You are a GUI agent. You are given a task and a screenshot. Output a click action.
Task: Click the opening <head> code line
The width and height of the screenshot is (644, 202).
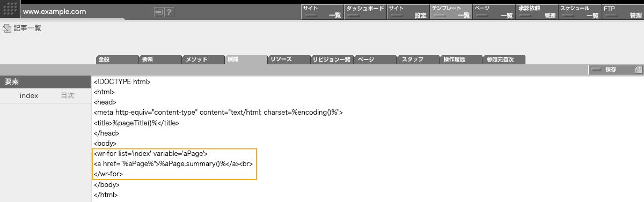pyautogui.click(x=105, y=102)
